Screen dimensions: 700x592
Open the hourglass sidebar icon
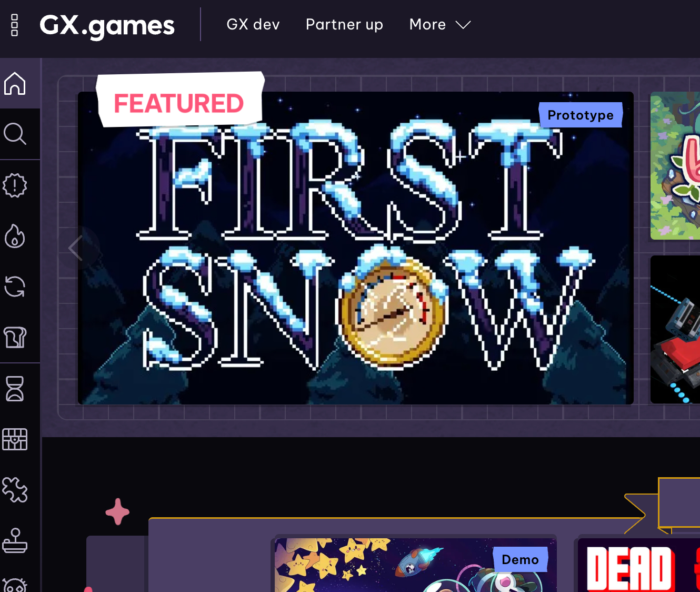pos(15,389)
